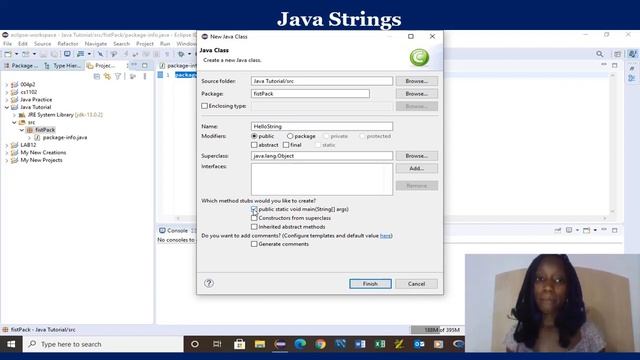640x360 pixels.
Task: Collapse the fistPack package node
Action: 22,130
